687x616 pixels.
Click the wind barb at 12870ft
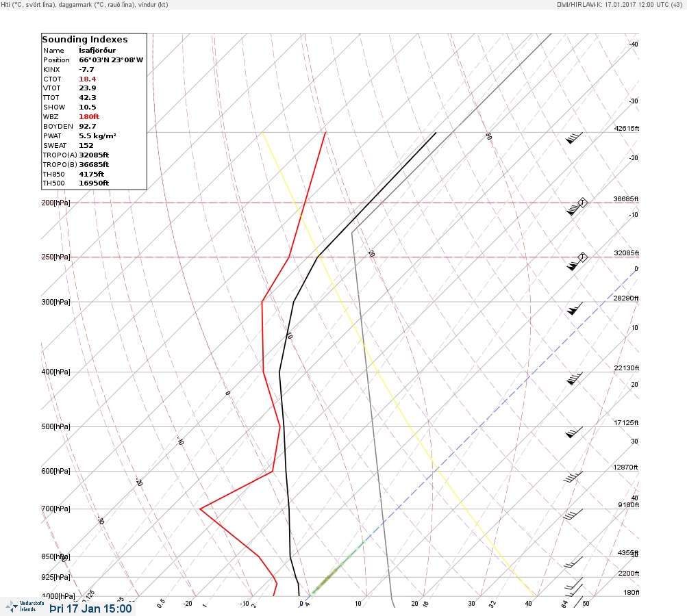(573, 477)
